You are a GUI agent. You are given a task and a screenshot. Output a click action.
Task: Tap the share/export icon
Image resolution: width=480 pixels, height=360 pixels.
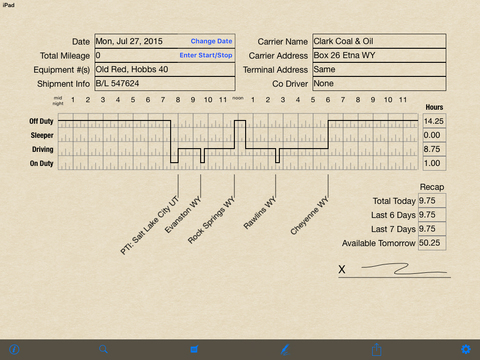[376, 349]
